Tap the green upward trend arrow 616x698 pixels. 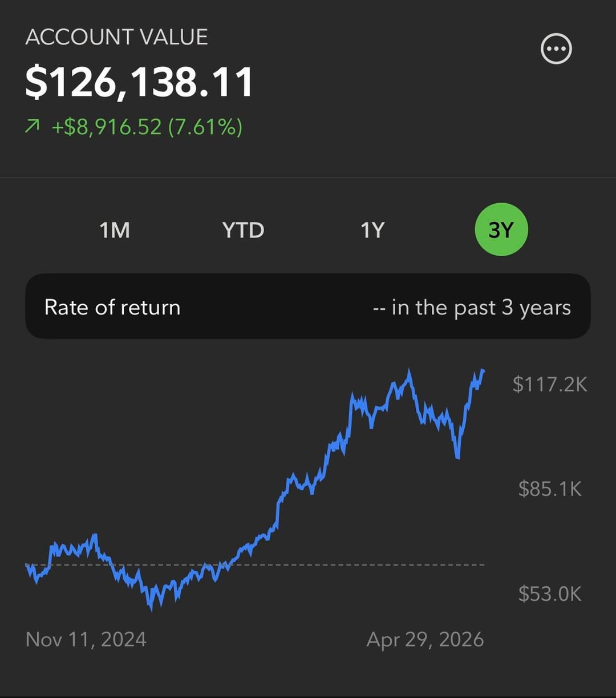[33, 127]
